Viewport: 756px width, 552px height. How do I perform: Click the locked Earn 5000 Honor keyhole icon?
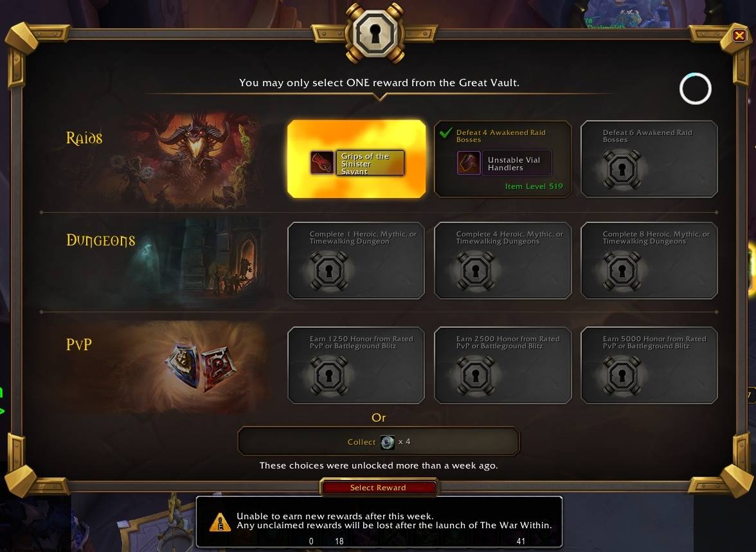[622, 375]
